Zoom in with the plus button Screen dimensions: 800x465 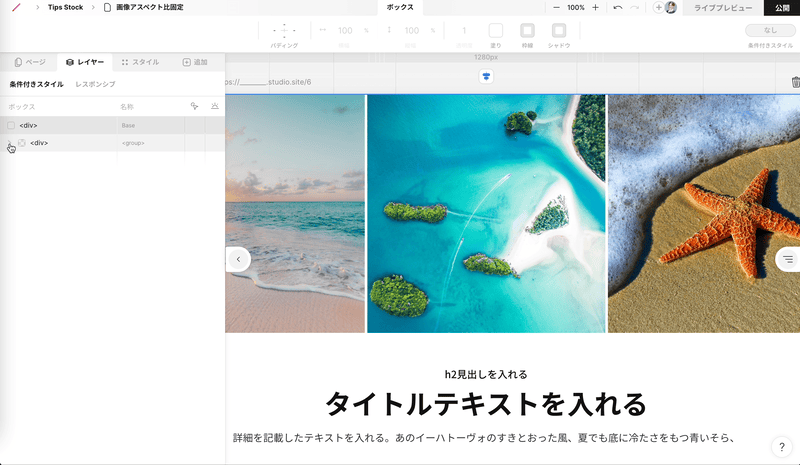[595, 7]
